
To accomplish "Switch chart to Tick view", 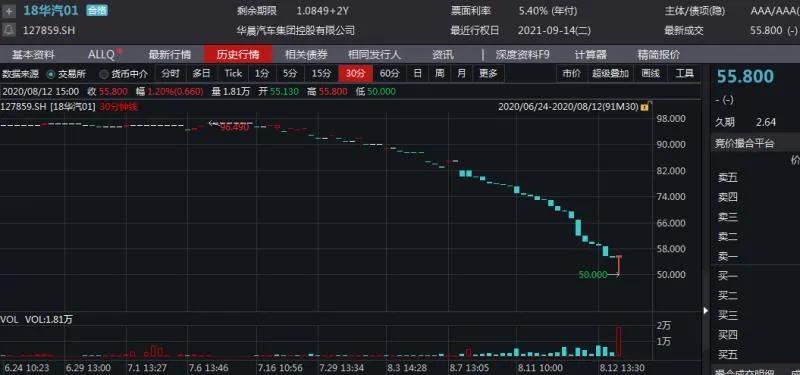I will [x=233, y=73].
